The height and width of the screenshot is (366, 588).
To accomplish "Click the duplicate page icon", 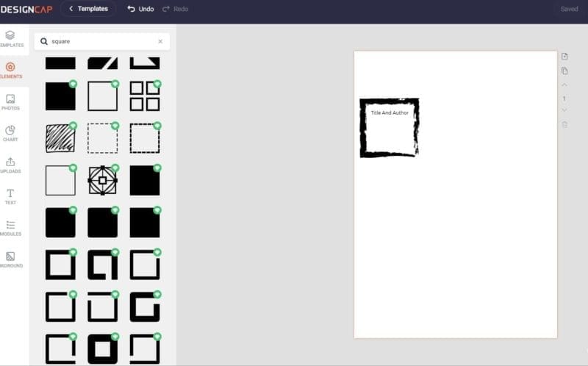I will (x=564, y=71).
